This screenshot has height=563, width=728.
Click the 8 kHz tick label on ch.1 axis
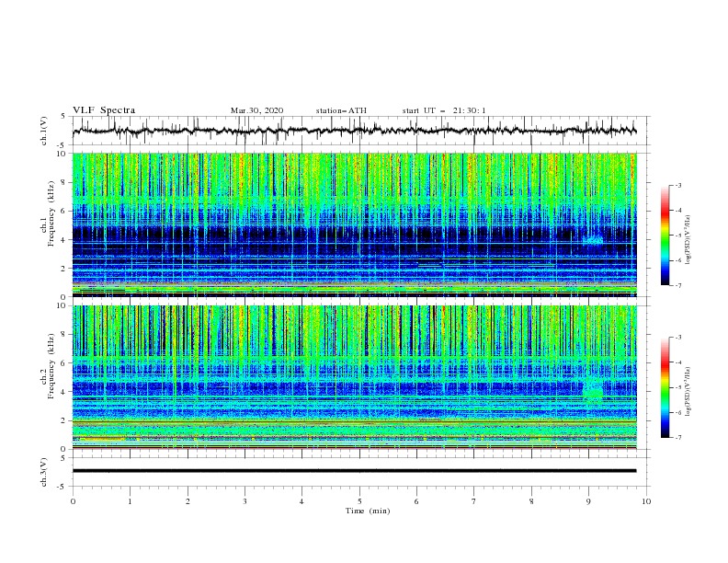pos(63,182)
